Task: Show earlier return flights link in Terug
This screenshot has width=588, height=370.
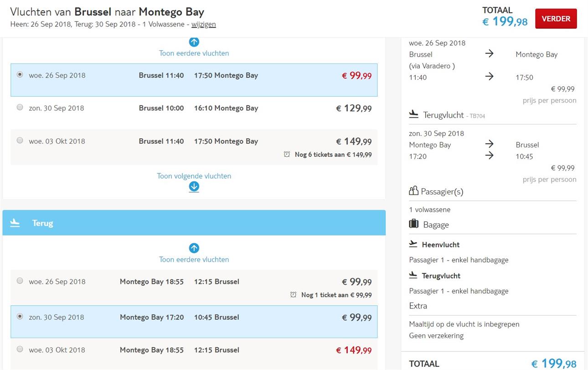Action: pyautogui.click(x=194, y=260)
